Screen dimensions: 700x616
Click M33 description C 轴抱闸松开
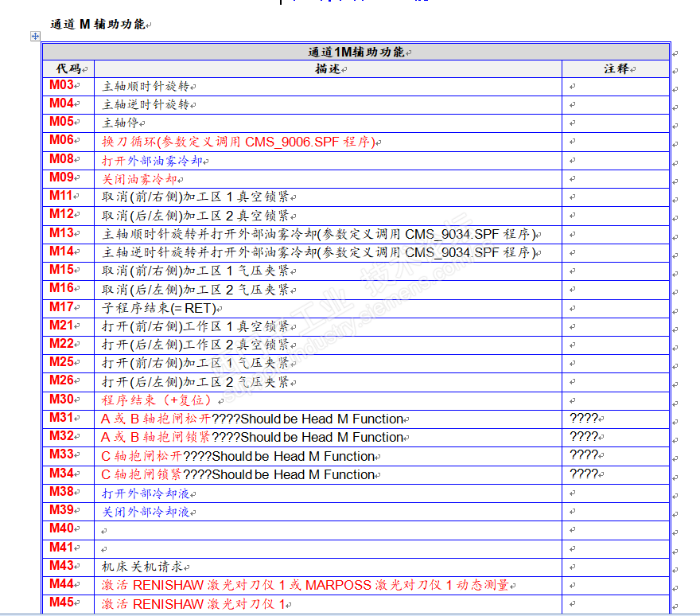tap(142, 457)
